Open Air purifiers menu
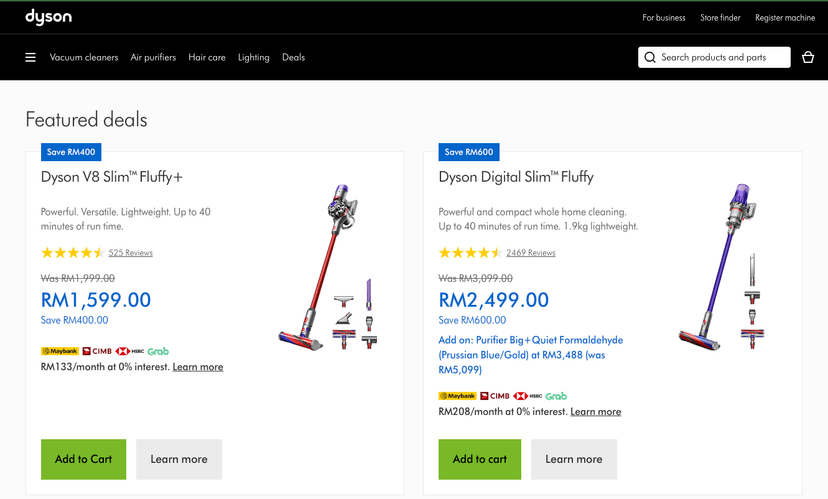The image size is (828, 499). pyautogui.click(x=153, y=57)
